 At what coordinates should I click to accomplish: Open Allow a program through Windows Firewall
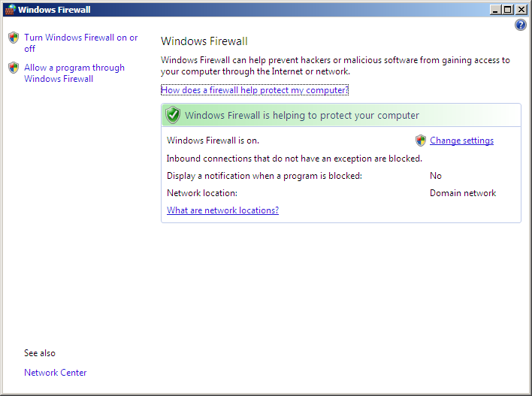coord(74,73)
